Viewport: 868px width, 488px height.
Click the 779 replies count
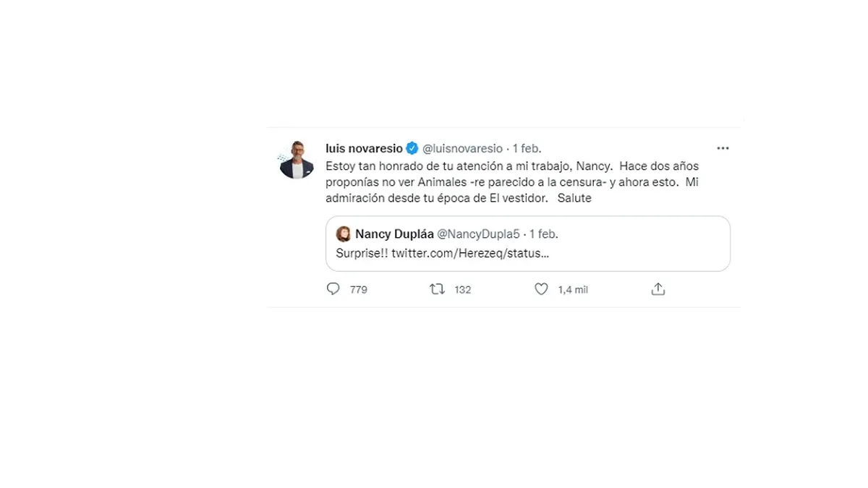pos(358,290)
